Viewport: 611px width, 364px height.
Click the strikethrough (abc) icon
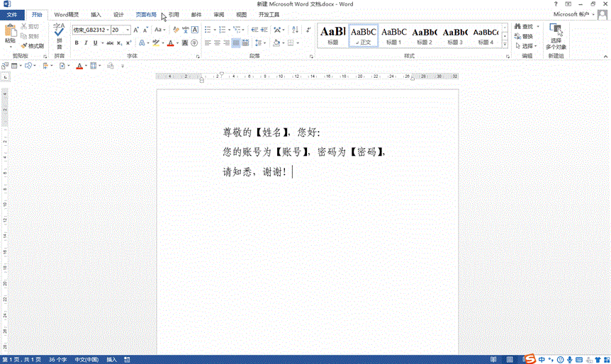(110, 43)
